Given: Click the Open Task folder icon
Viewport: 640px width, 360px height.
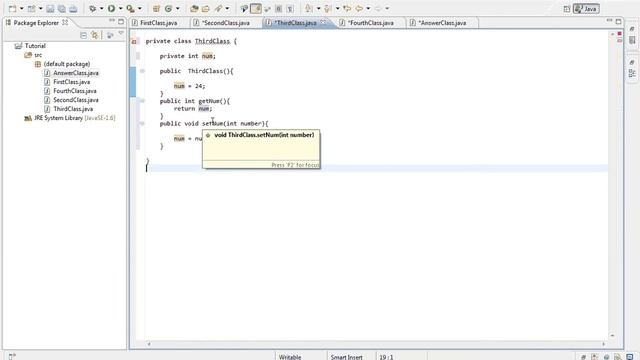Looking at the screenshot, I should click(x=206, y=9).
